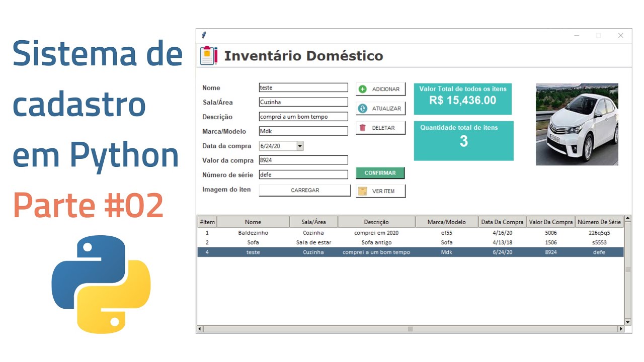
Task: Click the blue refresh Atualizar icon
Action: [x=362, y=108]
